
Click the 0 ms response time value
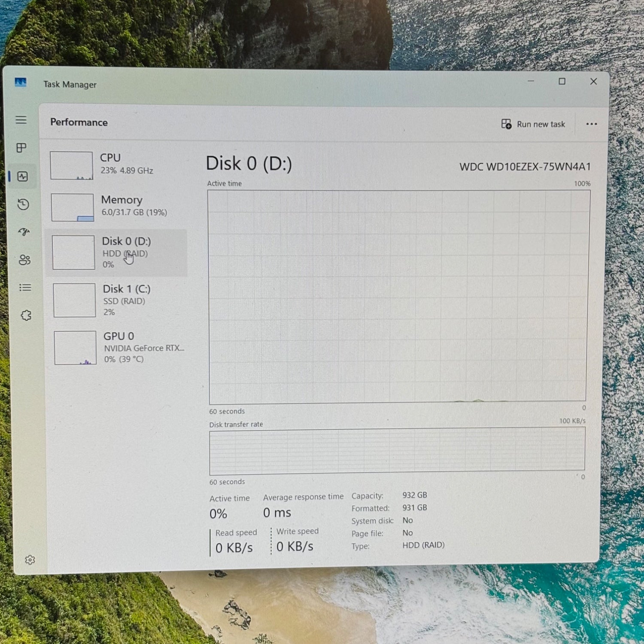pos(277,513)
